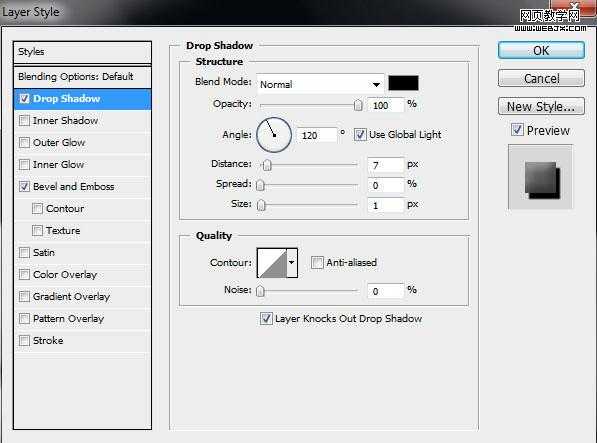Click the Cancel button
Screen dimensions: 597x443
click(541, 78)
